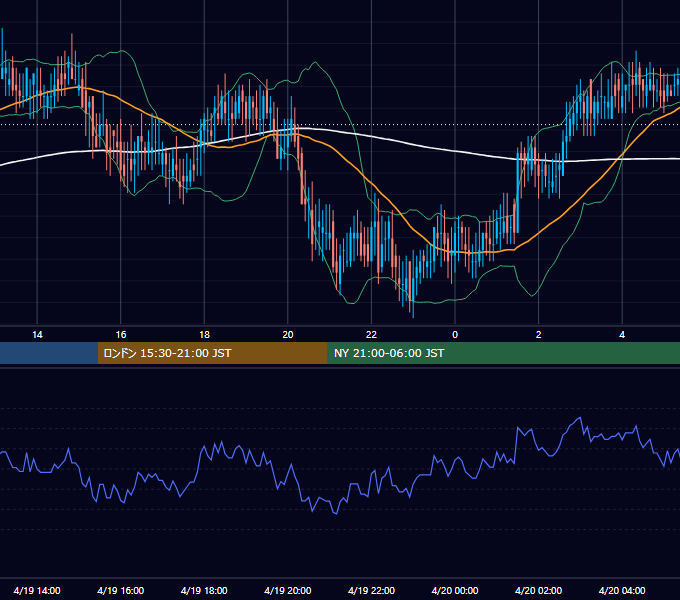Viewport: 680px width, 600px height.
Task: Click the 4/19 18:00 time label
Action: point(204,590)
